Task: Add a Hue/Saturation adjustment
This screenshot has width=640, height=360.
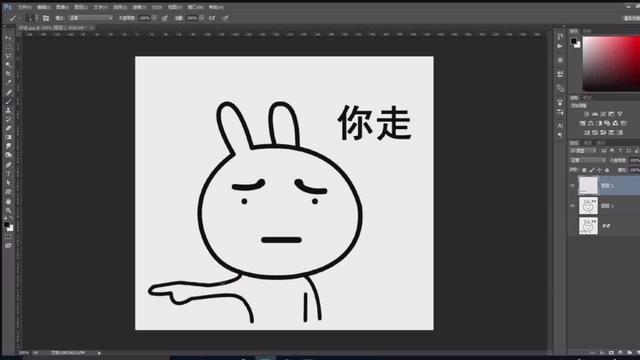Action: coord(582,123)
